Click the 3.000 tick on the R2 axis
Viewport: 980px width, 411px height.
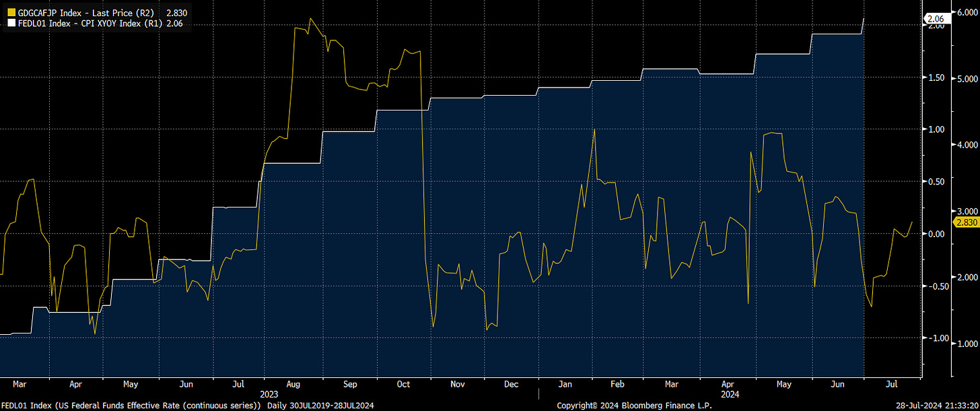tap(967, 211)
